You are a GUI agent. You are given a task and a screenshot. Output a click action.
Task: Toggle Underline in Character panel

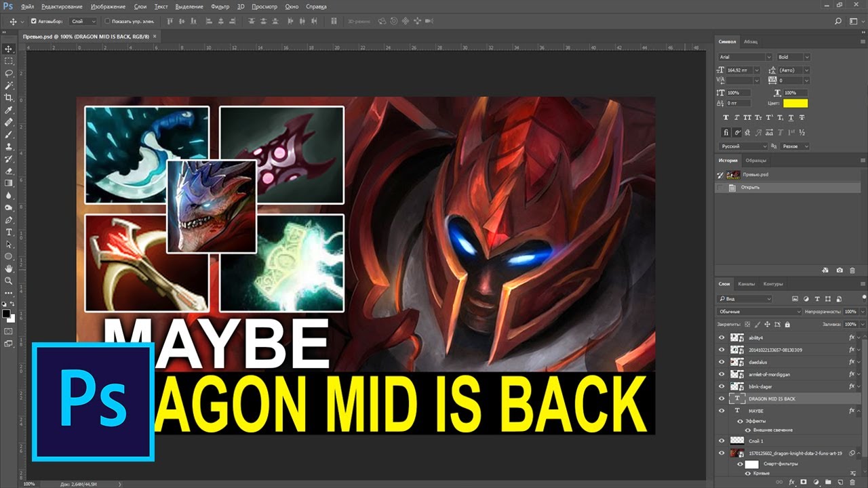(789, 118)
